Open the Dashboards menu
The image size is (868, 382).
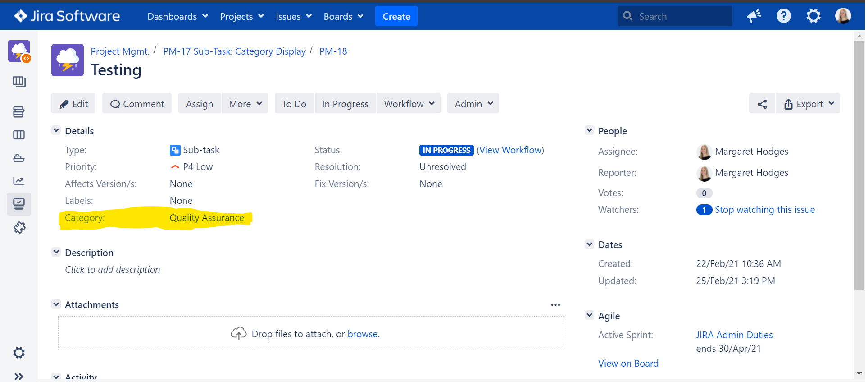(177, 17)
